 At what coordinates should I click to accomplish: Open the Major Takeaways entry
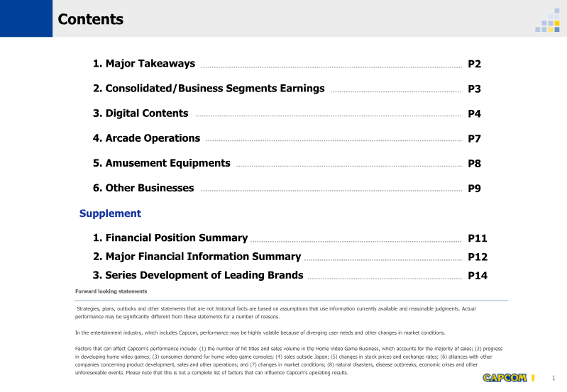(x=143, y=64)
